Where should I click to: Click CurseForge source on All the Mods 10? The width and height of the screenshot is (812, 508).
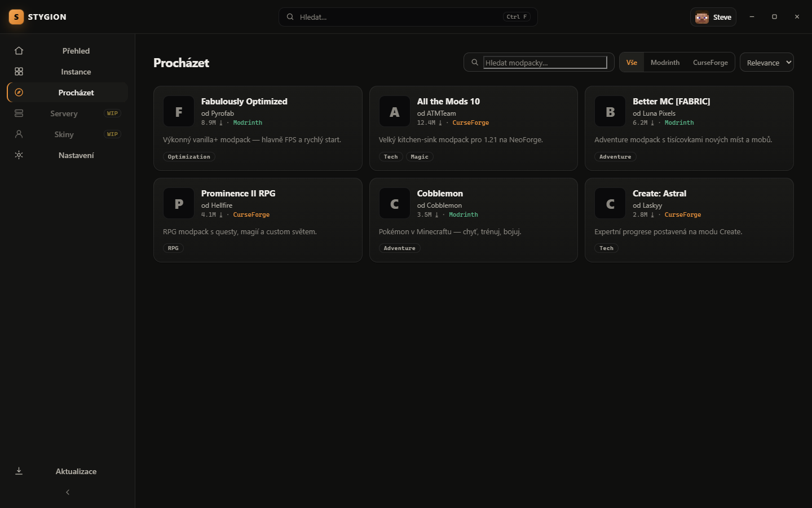click(470, 122)
